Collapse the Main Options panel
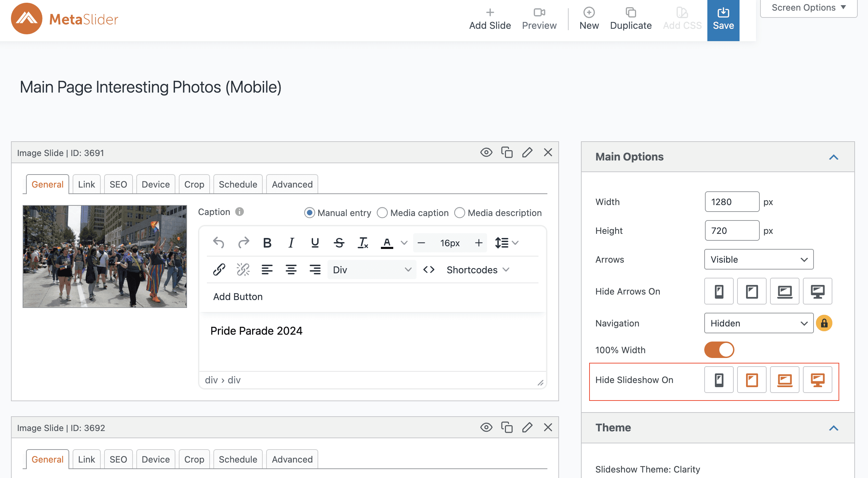The width and height of the screenshot is (868, 478). pos(833,157)
